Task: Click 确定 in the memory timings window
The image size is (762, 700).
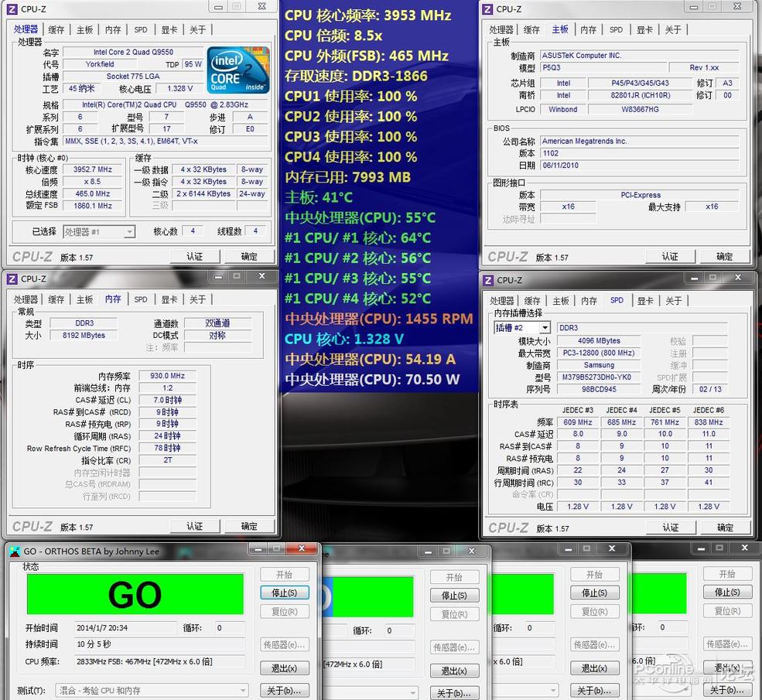Action: [x=249, y=526]
